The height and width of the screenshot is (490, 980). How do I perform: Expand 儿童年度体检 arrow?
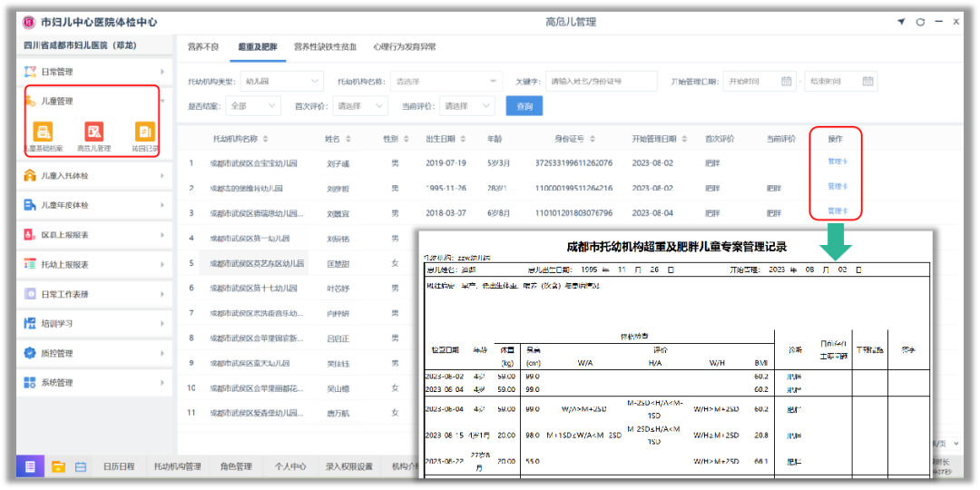(162, 205)
